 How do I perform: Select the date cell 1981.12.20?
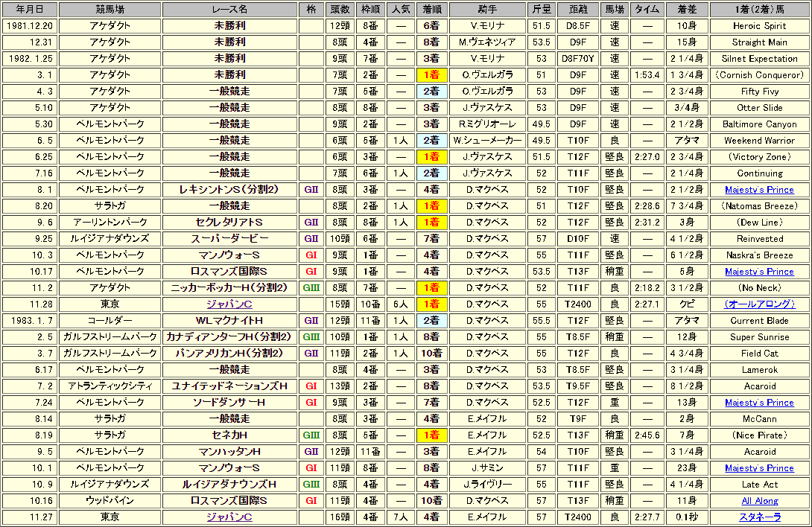pos(30,26)
